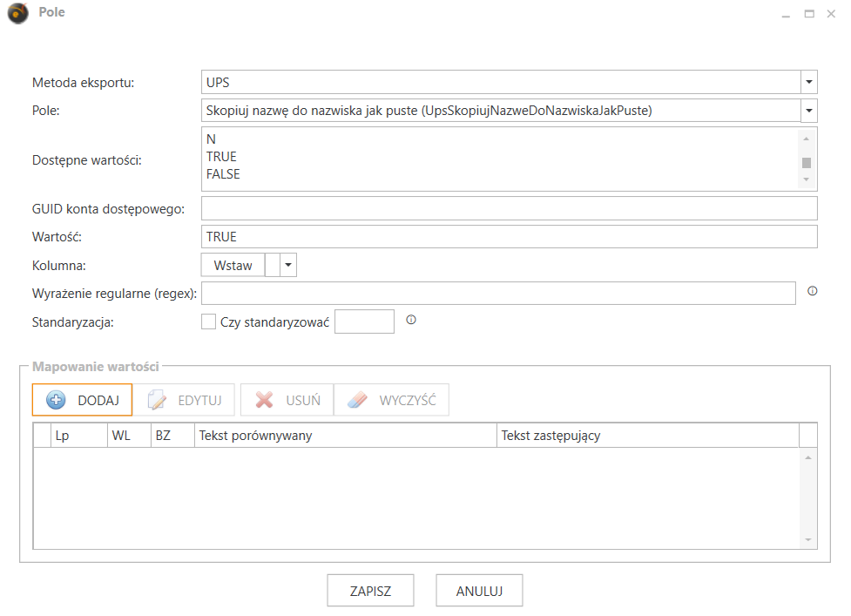Click the app logo icon beside the Pole title
Viewport: 851px width, 616px height.
pyautogui.click(x=18, y=13)
